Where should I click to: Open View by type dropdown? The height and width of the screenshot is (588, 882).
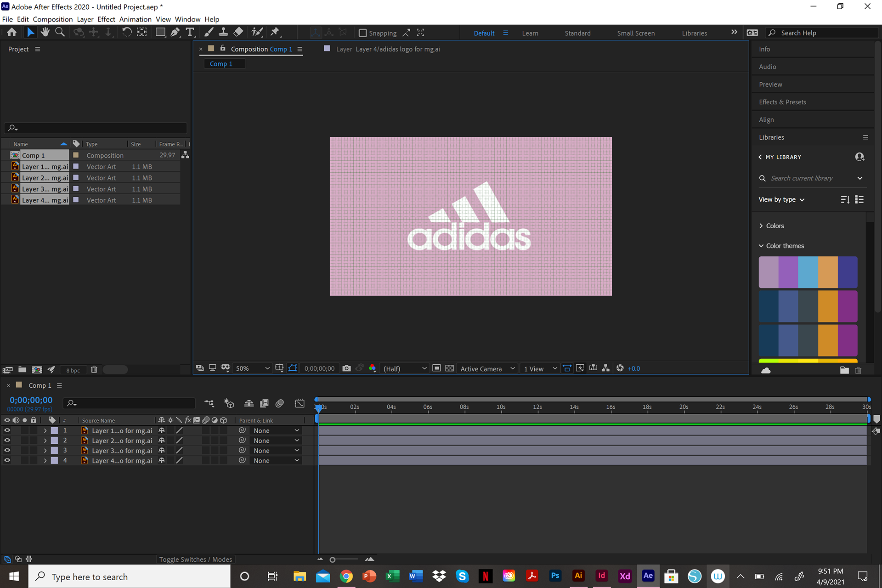tap(781, 199)
